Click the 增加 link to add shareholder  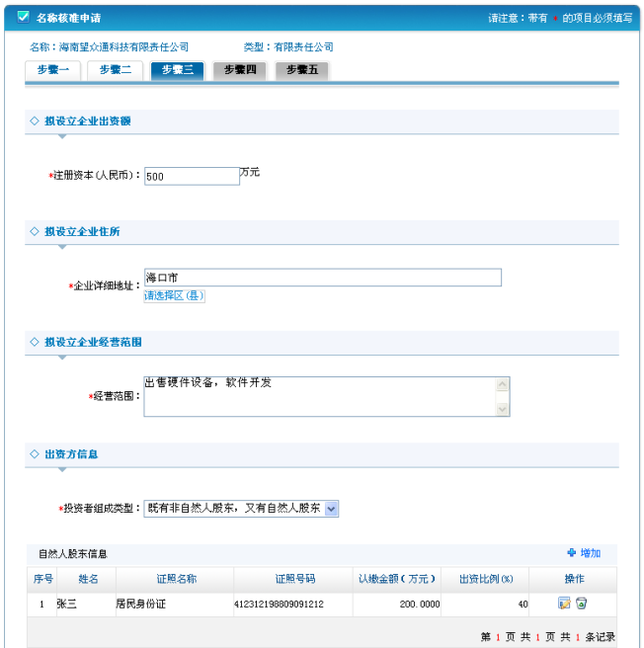click(591, 553)
